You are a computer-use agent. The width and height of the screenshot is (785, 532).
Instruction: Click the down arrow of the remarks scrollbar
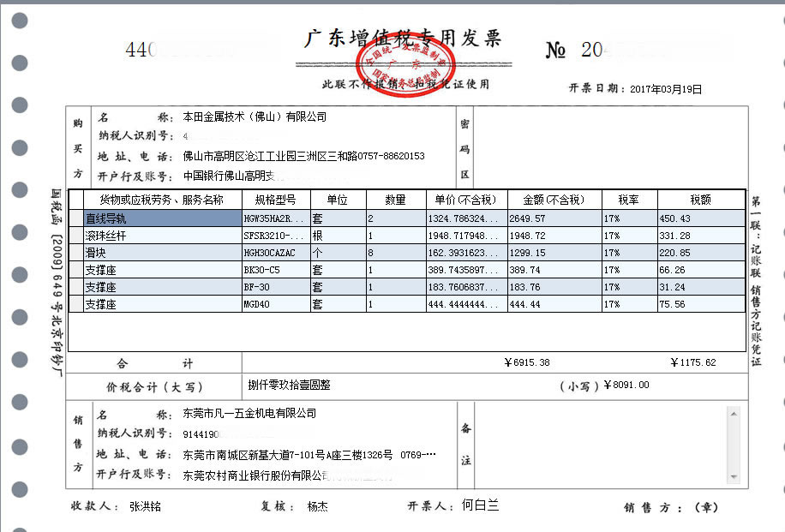click(x=734, y=477)
